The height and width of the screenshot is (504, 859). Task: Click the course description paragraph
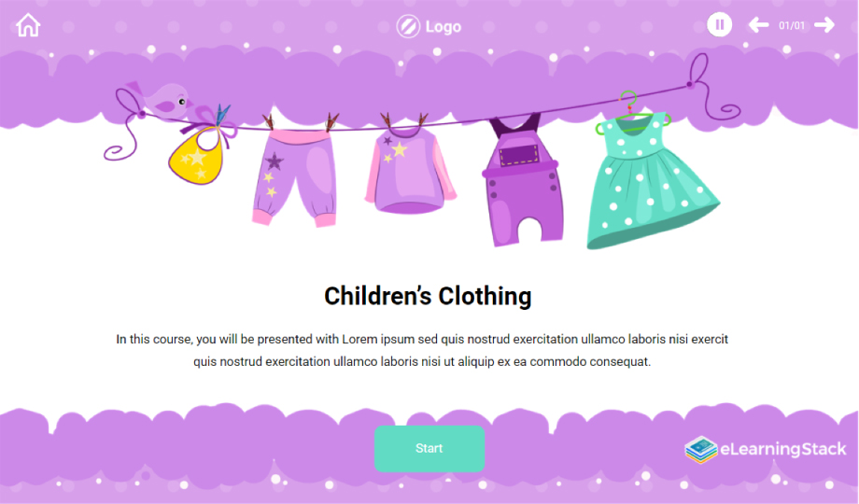[x=422, y=350]
